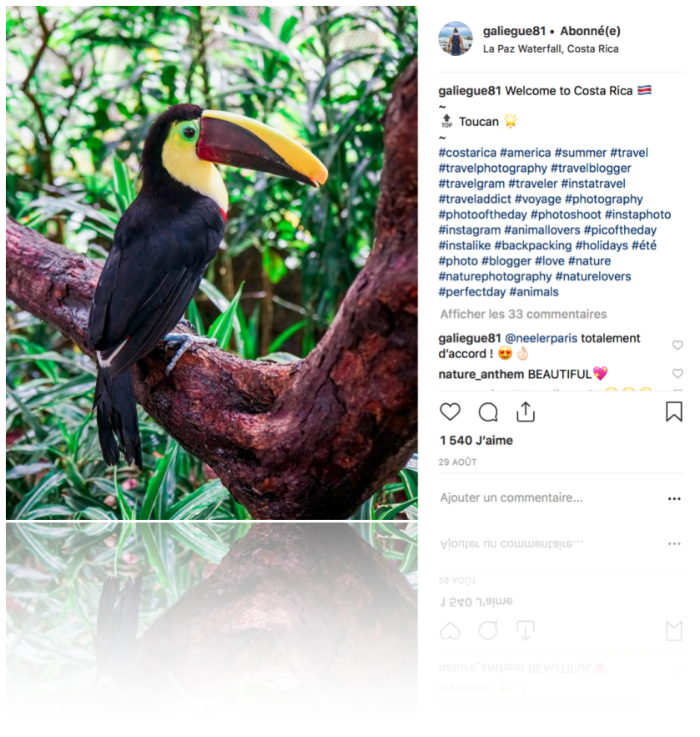Open the #travelphotography hashtag

492,168
